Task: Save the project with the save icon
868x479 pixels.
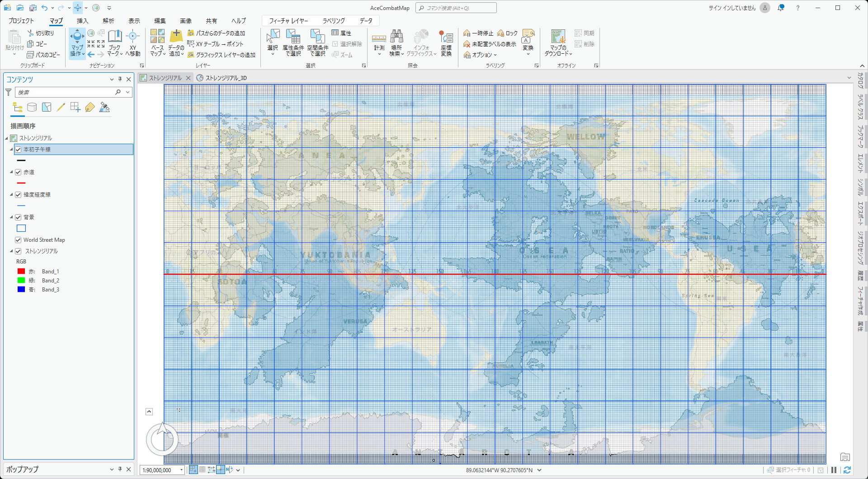Action: 33,8
